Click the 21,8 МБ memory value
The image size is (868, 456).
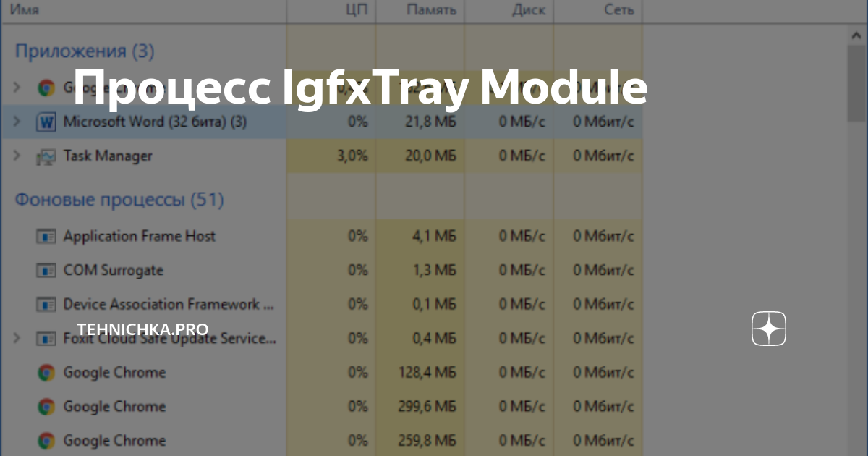click(430, 122)
